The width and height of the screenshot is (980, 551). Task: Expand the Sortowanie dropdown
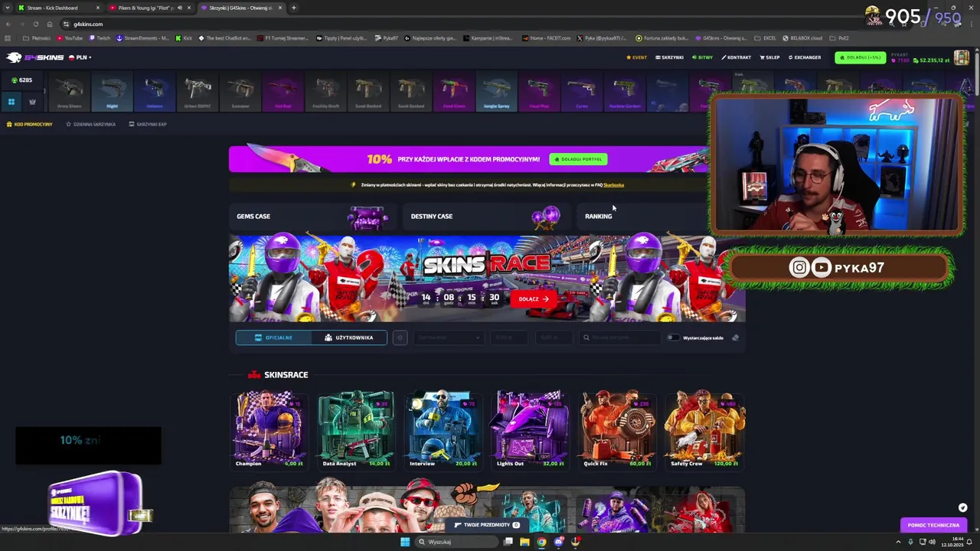[x=449, y=337]
